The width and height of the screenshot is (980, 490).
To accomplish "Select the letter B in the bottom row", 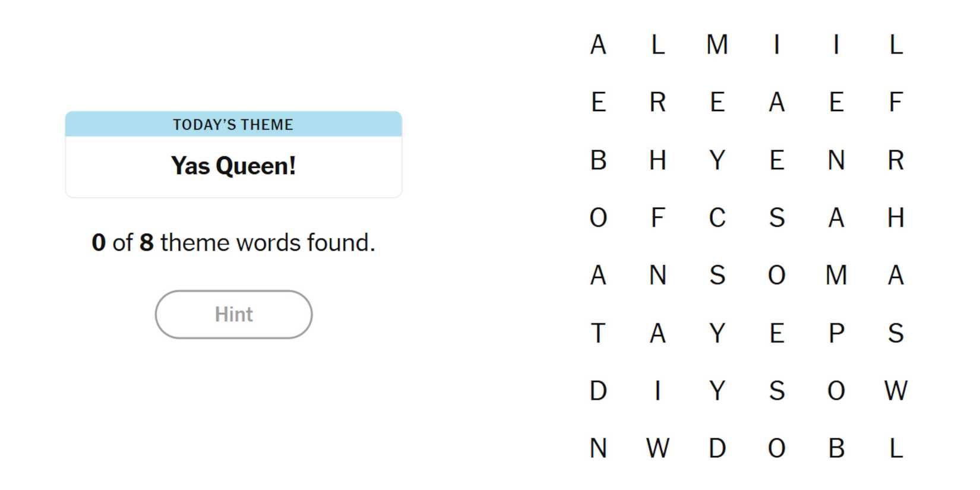I will click(x=836, y=448).
